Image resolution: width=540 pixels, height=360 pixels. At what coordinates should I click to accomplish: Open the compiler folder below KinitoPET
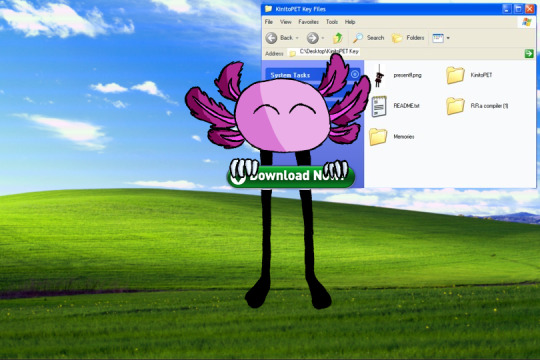pyautogui.click(x=455, y=106)
